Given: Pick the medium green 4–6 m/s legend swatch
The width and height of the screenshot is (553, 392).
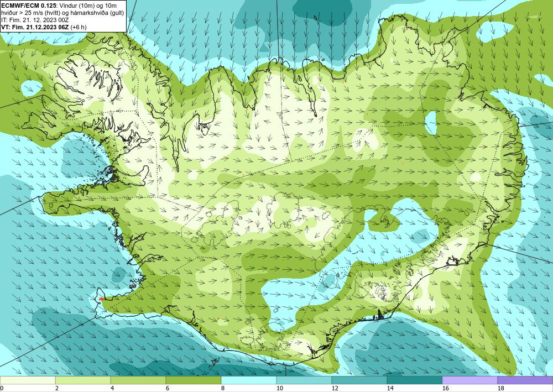Looking at the screenshot, I should tap(138, 380).
